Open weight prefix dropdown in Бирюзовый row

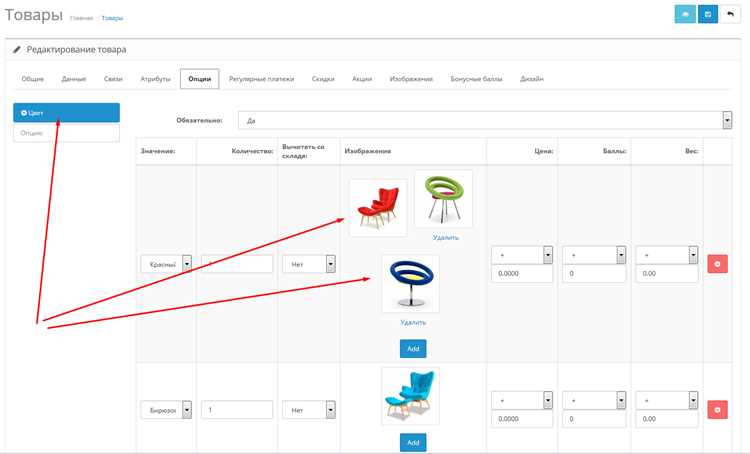point(667,400)
